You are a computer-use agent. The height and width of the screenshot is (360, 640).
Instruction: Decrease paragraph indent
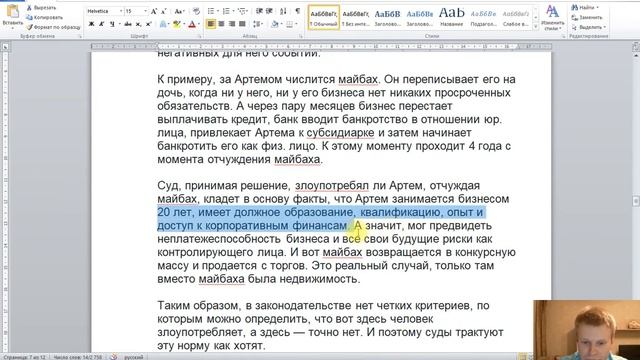[x=259, y=11]
